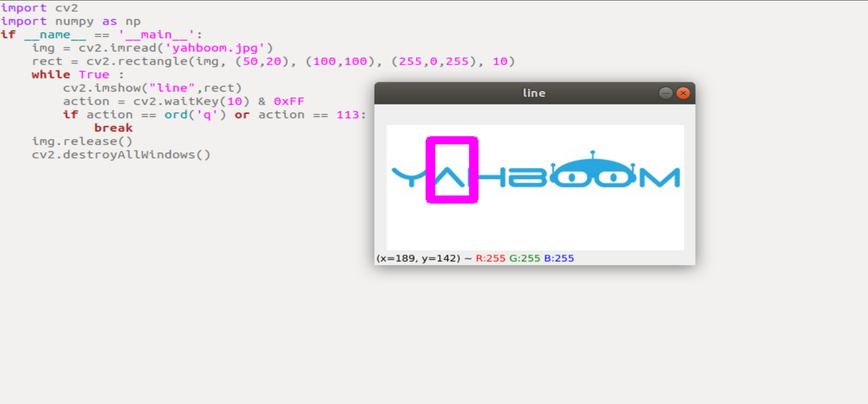Click the cv2.imshow("line",rect) line
This screenshot has height=404, width=868.
pyautogui.click(x=153, y=88)
